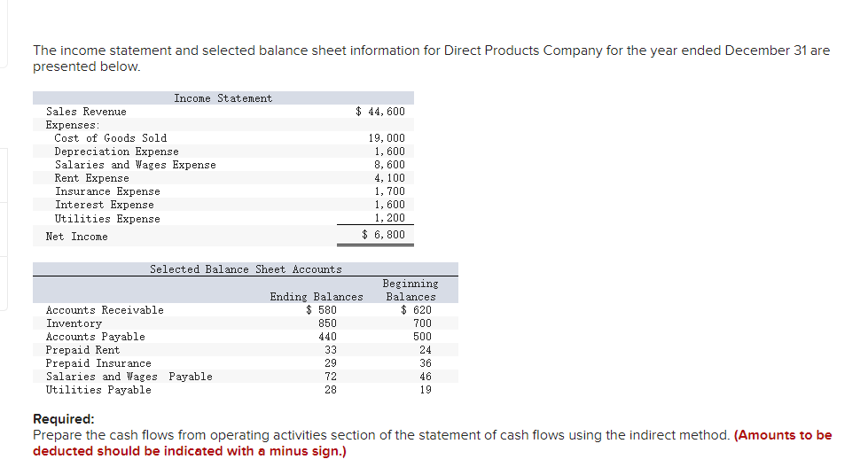Select the Accounts Payable row label
The height and width of the screenshot is (467, 868).
pos(96,337)
